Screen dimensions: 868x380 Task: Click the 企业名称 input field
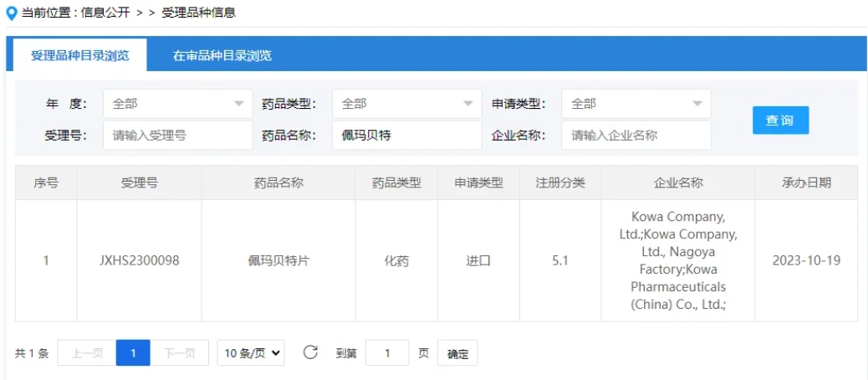click(636, 136)
